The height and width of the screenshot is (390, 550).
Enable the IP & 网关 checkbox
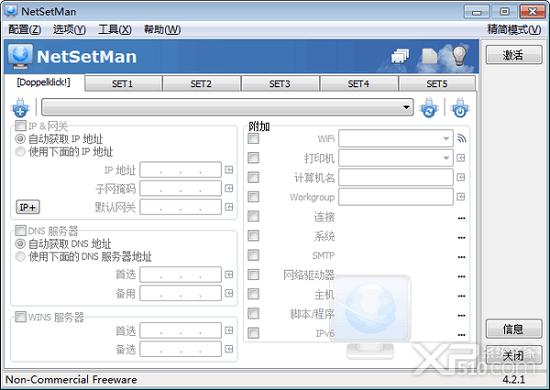click(x=21, y=126)
